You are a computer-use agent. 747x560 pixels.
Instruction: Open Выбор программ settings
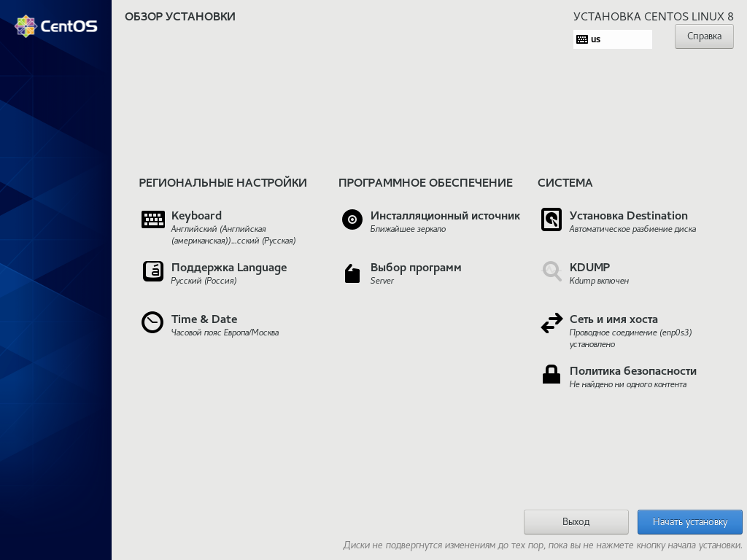[415, 268]
